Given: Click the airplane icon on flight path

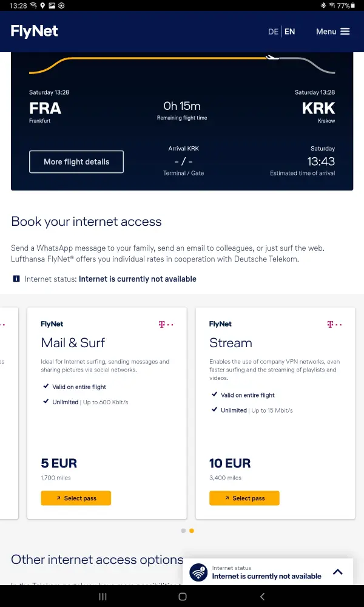Looking at the screenshot, I should [272, 58].
